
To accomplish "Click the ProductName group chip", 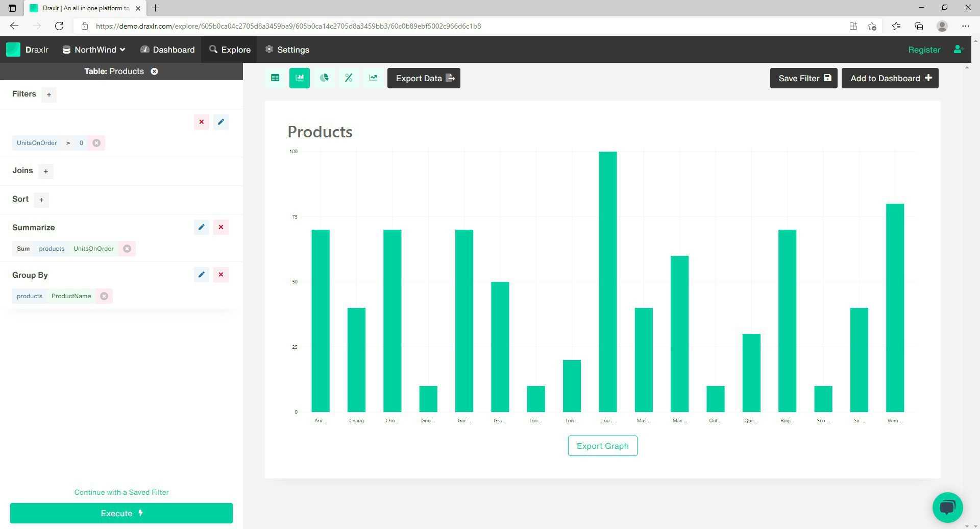I will click(x=71, y=296).
